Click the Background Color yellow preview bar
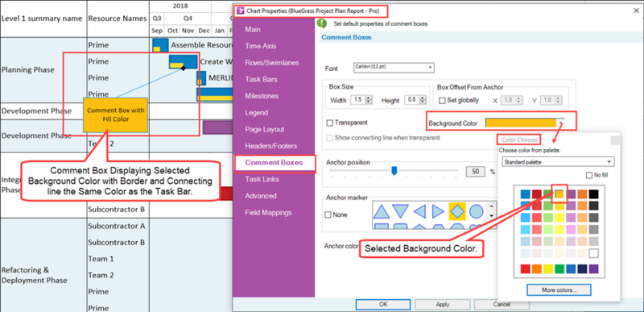The height and width of the screenshot is (312, 644). click(x=521, y=123)
